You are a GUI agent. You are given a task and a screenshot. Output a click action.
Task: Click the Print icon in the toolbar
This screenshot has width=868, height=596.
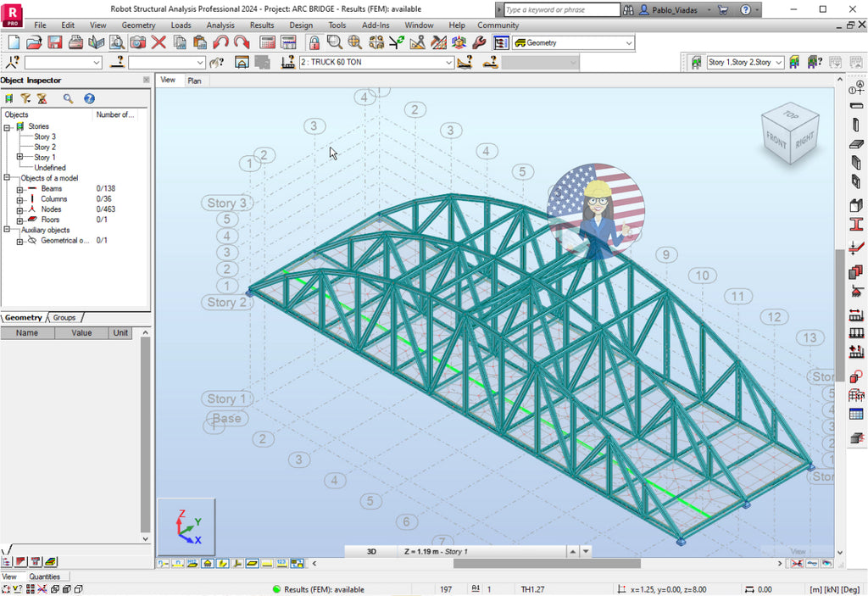(74, 42)
